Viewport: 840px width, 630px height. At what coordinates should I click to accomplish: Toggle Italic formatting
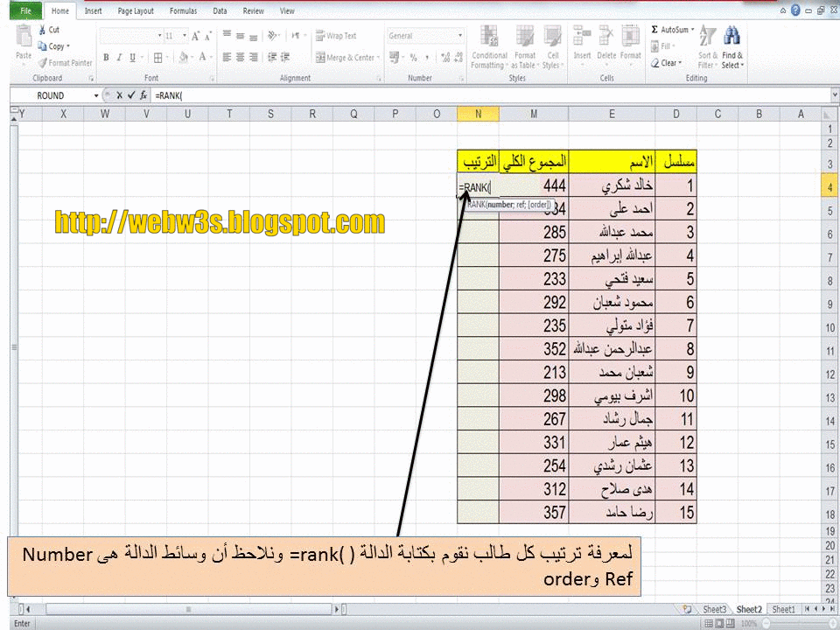(x=119, y=58)
